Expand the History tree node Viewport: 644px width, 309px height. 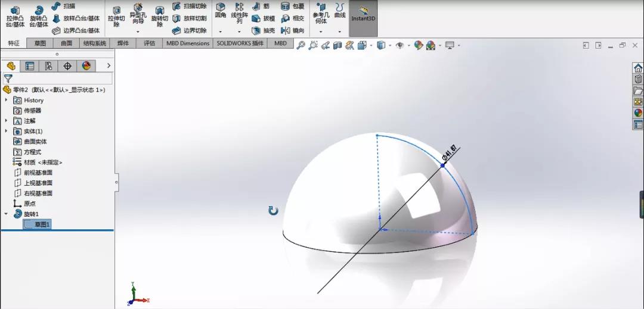tap(6, 100)
